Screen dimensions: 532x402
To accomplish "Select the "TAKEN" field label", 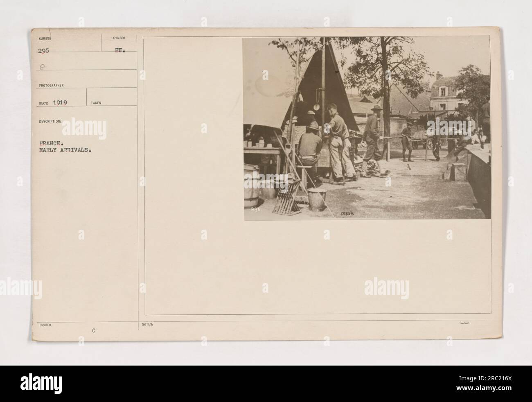I will tap(96, 103).
